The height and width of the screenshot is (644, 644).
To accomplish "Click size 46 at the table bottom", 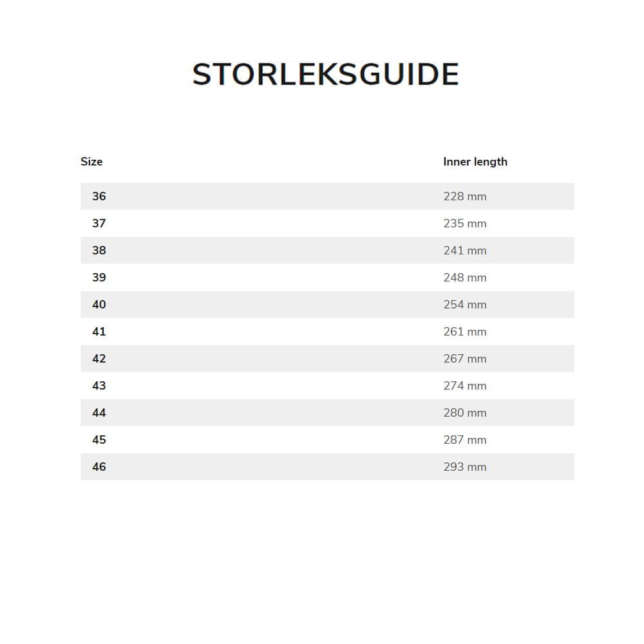I will 99,467.
